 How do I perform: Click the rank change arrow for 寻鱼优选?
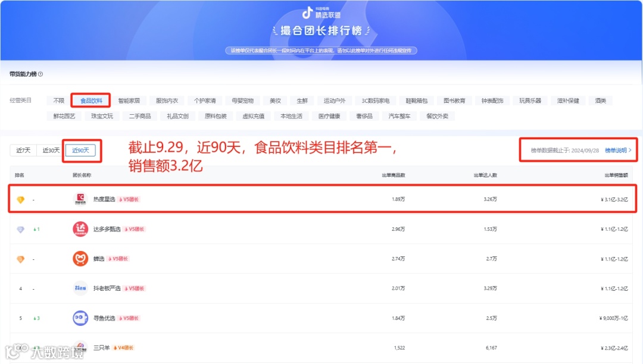pyautogui.click(x=36, y=318)
